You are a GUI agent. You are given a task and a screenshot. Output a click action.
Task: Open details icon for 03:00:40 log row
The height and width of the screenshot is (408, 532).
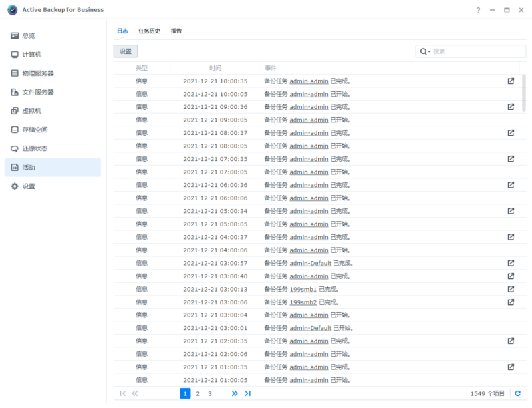click(511, 276)
